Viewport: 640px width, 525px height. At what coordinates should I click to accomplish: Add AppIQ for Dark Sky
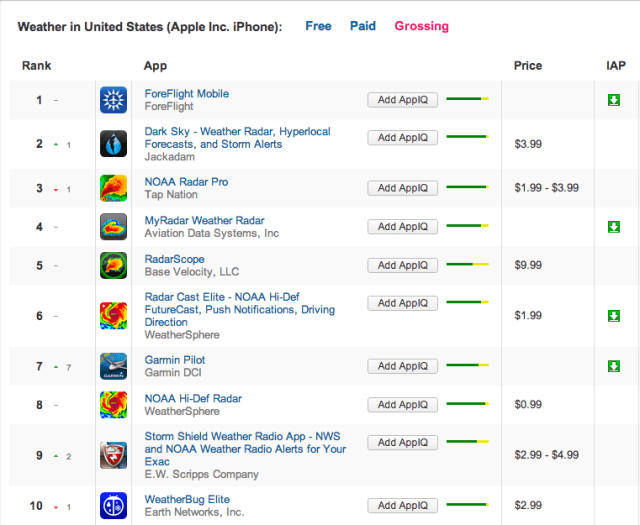[402, 138]
